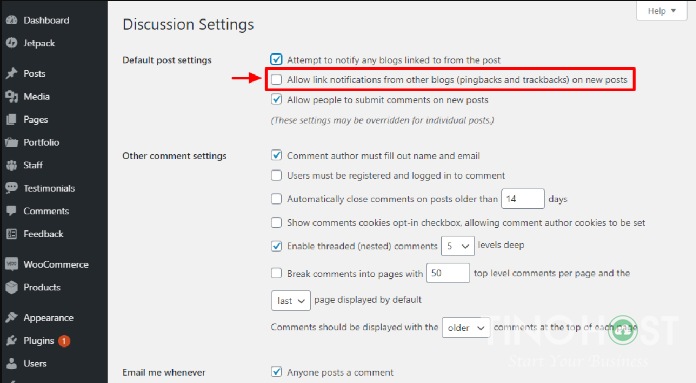Click the Products box icon

click(x=12, y=287)
